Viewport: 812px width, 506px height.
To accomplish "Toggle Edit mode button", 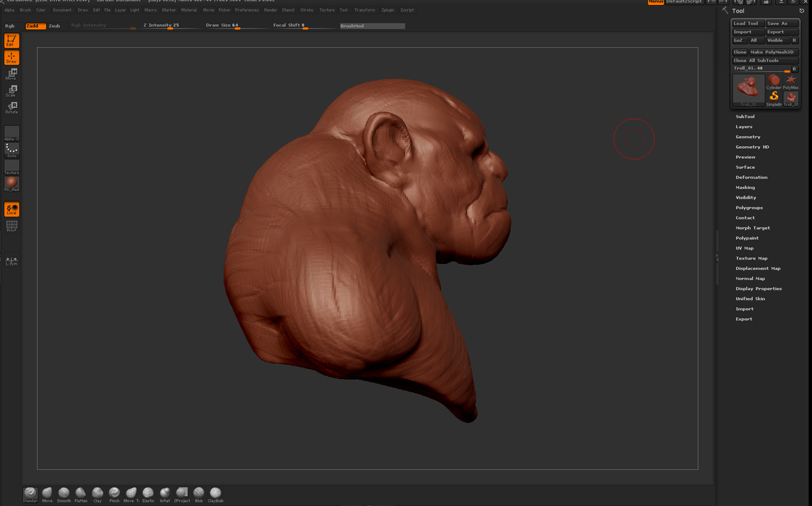I will pos(11,41).
